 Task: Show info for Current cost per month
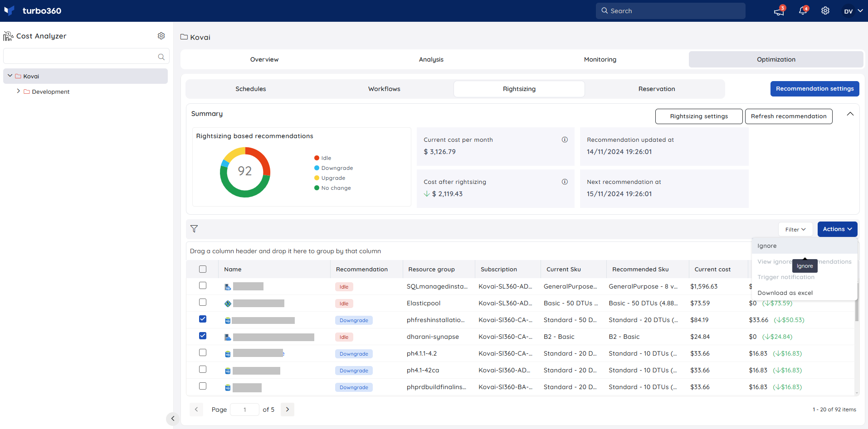pyautogui.click(x=565, y=140)
